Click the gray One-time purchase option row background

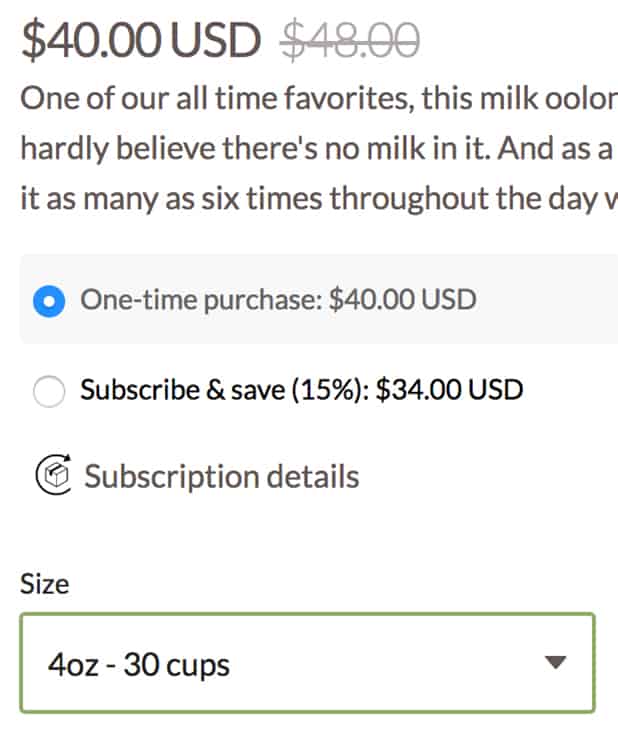[x=560, y=299]
